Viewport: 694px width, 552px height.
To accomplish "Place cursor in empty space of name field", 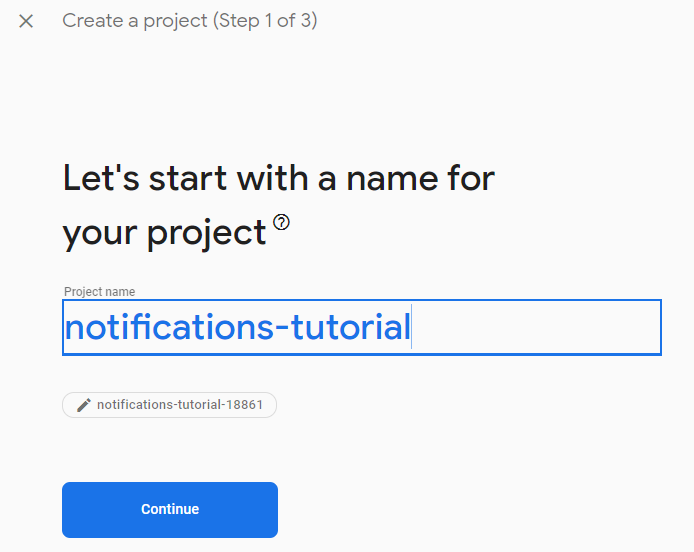I will pos(536,328).
